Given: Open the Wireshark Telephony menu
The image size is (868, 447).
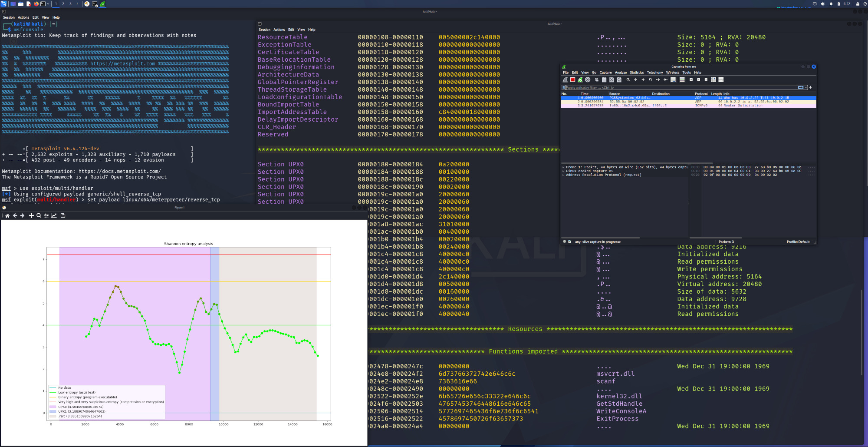Looking at the screenshot, I should click(x=655, y=73).
